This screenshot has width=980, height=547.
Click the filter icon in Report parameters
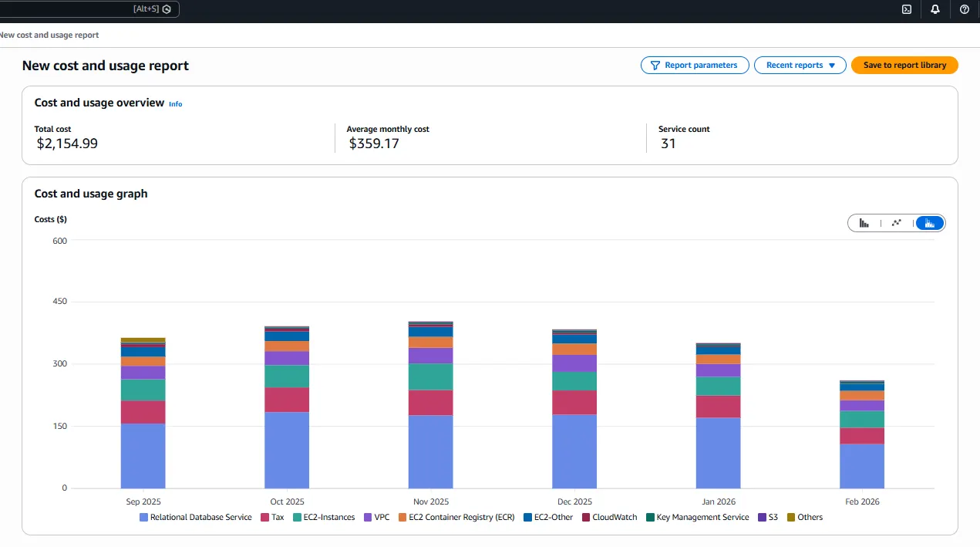point(655,66)
